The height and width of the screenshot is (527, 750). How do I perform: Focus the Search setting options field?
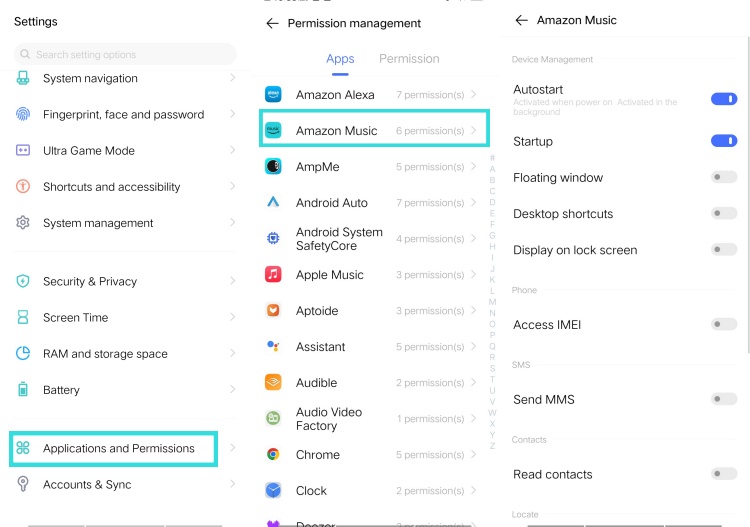click(125, 54)
